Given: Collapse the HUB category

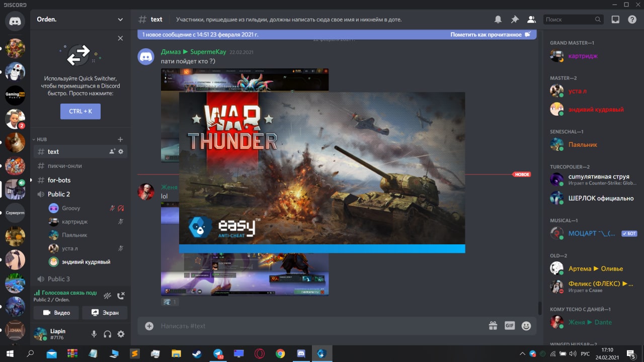Looking at the screenshot, I should click(42, 139).
